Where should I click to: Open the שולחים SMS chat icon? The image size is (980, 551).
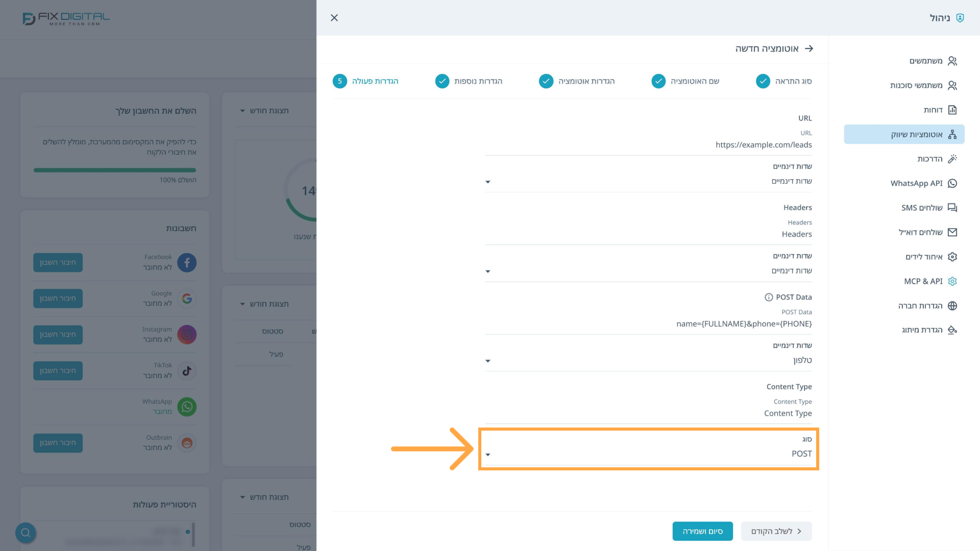click(x=952, y=208)
